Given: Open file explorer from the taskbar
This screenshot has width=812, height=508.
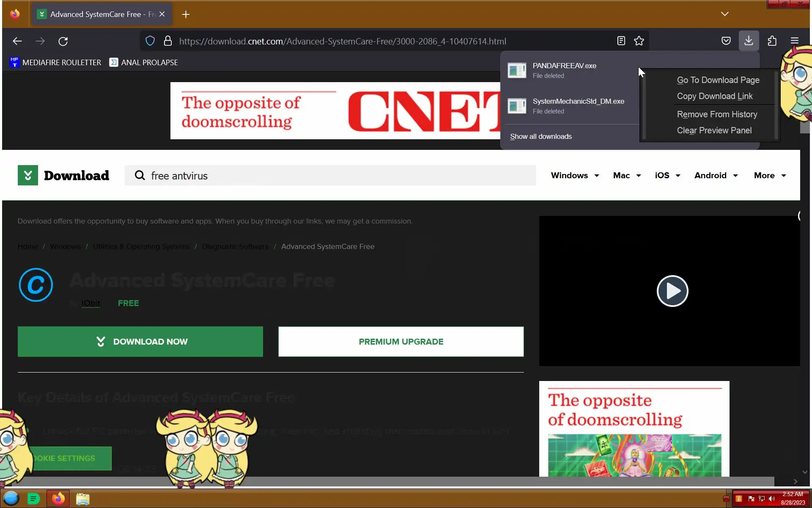Looking at the screenshot, I should tap(82, 499).
